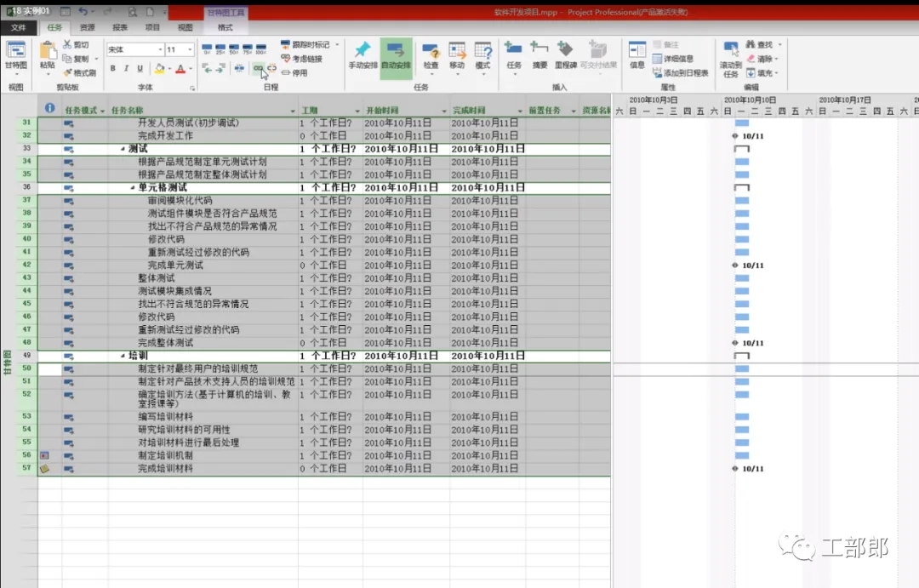919x588 pixels.
Task: Open the 任务名称 column filter dropdown
Action: (293, 111)
